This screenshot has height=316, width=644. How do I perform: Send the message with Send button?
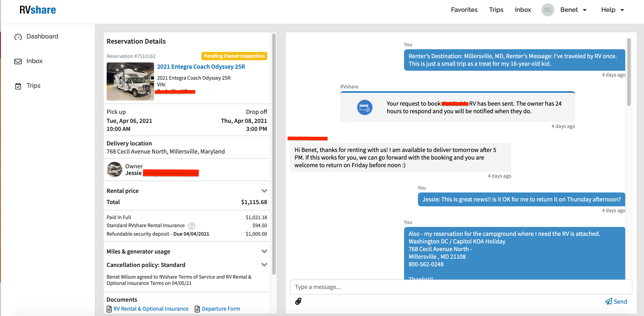click(616, 301)
